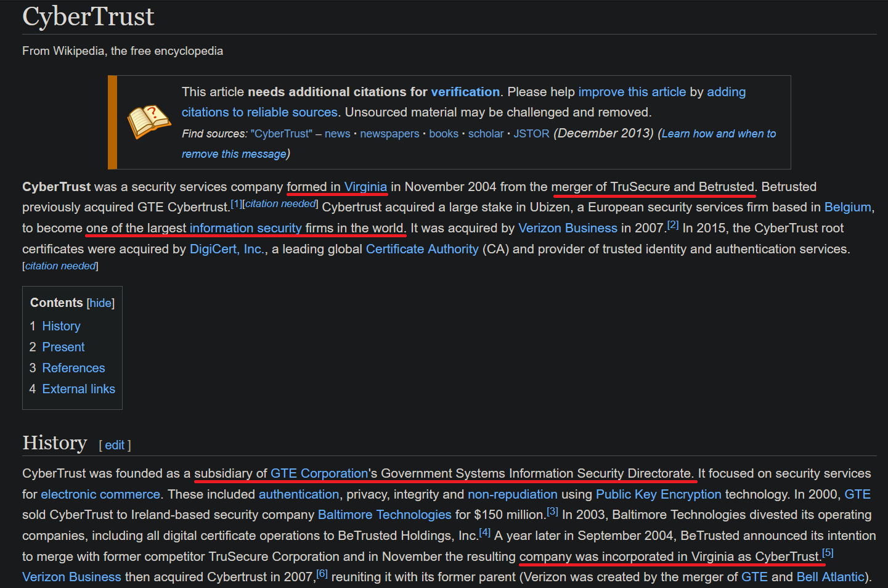Open the History entry in Contents
The width and height of the screenshot is (888, 588).
[61, 326]
